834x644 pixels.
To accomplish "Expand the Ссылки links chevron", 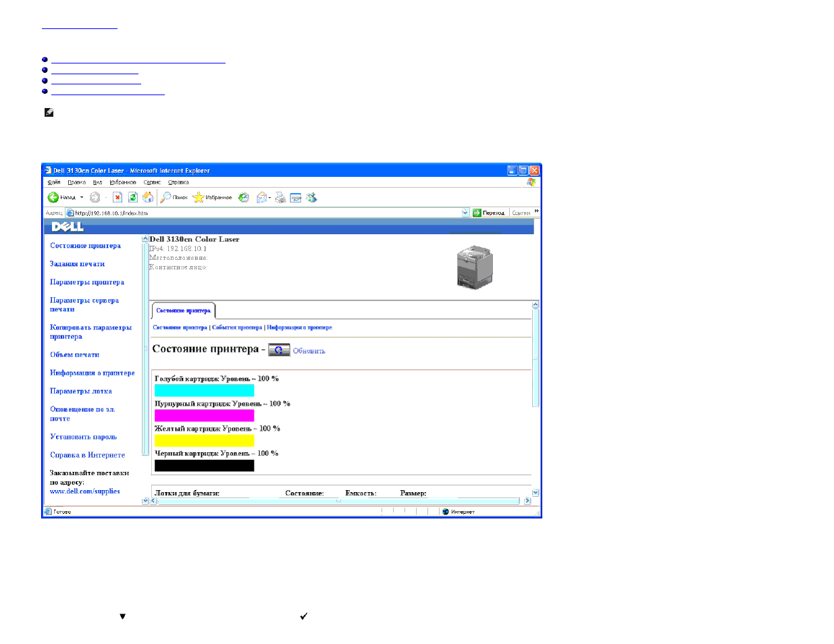I will coord(537,211).
